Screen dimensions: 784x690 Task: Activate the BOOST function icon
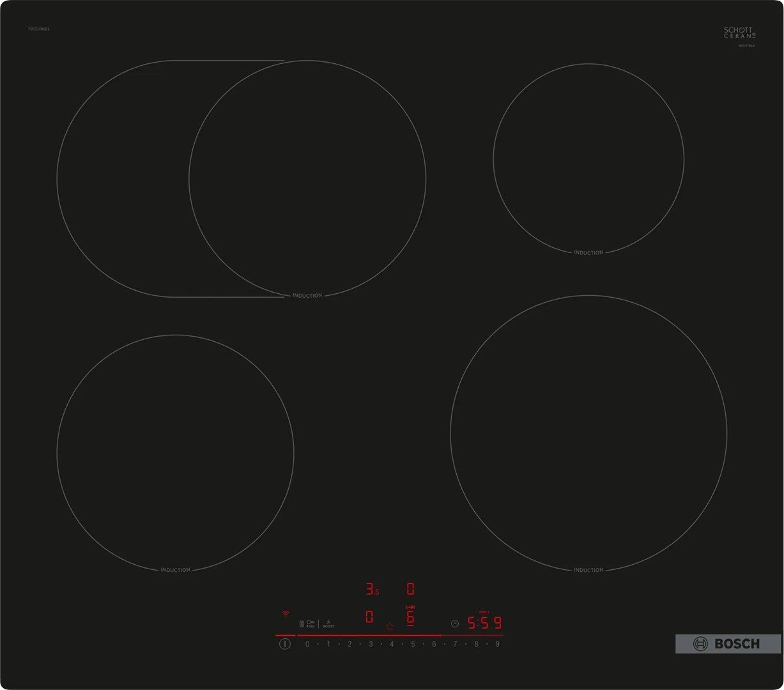click(x=328, y=624)
